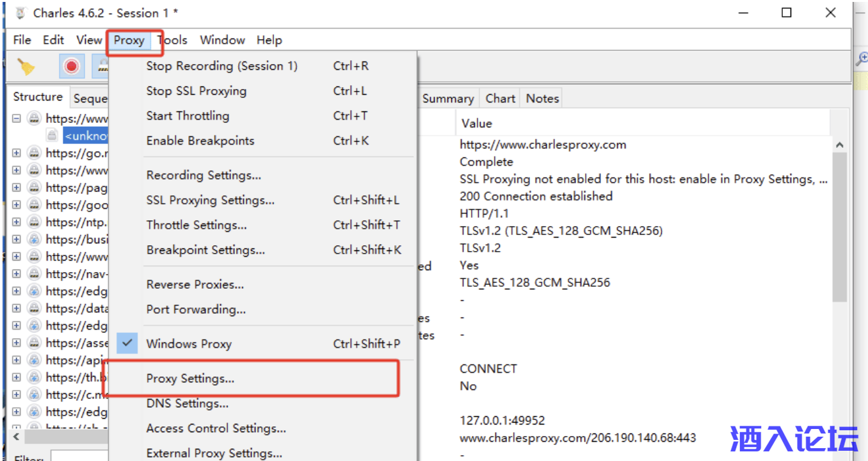
Task: Open Proxy Settings from the Proxy menu
Action: pos(190,378)
